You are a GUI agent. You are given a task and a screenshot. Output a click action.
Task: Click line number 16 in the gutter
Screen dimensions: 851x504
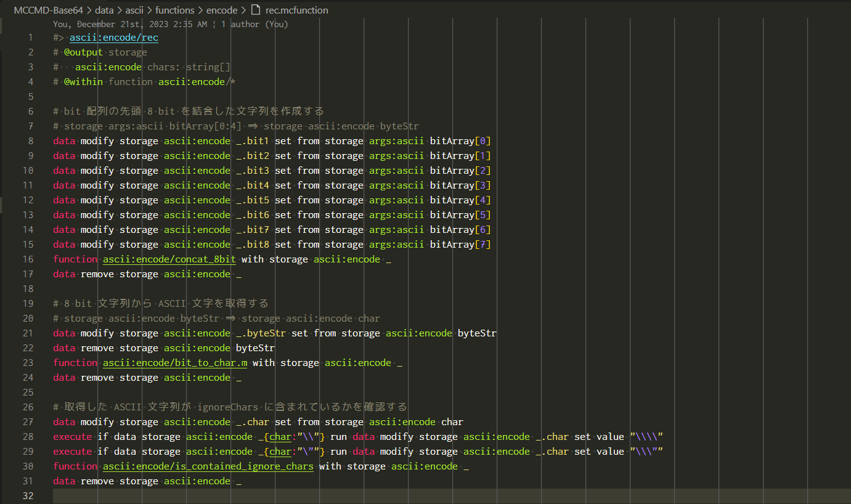coord(28,259)
